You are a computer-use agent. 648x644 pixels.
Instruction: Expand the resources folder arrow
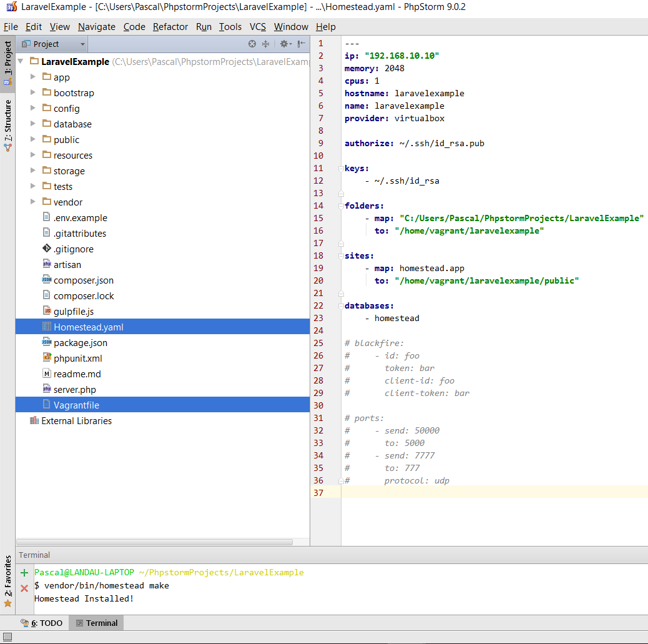[x=32, y=155]
